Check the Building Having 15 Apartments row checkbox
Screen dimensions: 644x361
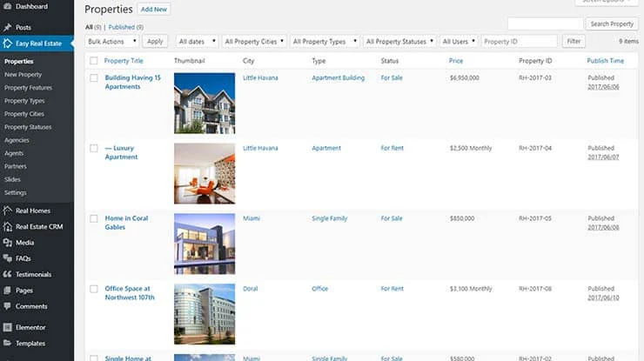94,78
